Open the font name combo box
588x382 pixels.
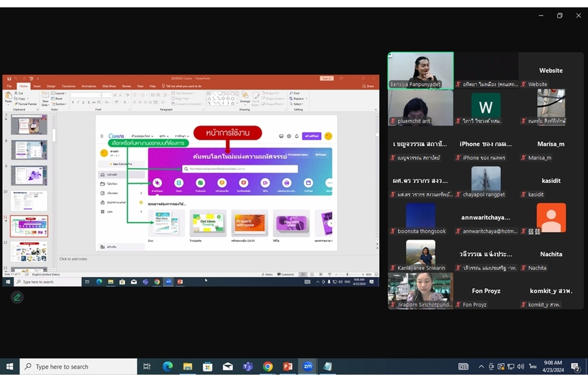point(86,95)
